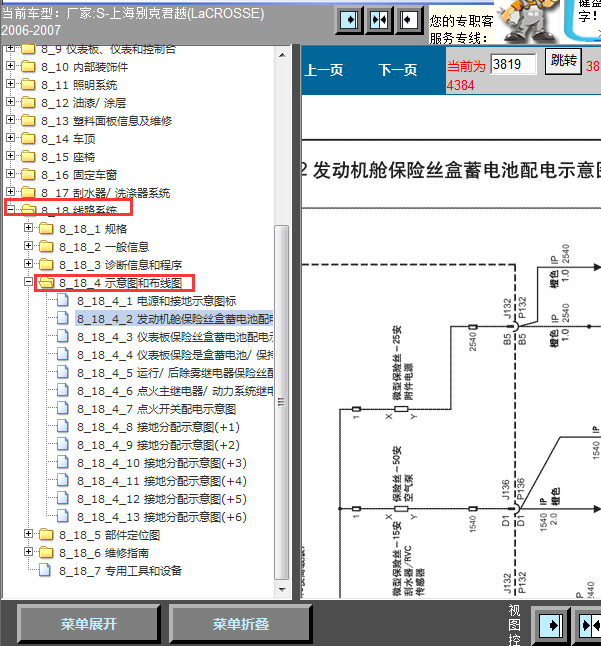Image resolution: width=601 pixels, height=646 pixels.
Task: Click folder icon of 8_18_5 部件定位图
Action: [x=46, y=535]
